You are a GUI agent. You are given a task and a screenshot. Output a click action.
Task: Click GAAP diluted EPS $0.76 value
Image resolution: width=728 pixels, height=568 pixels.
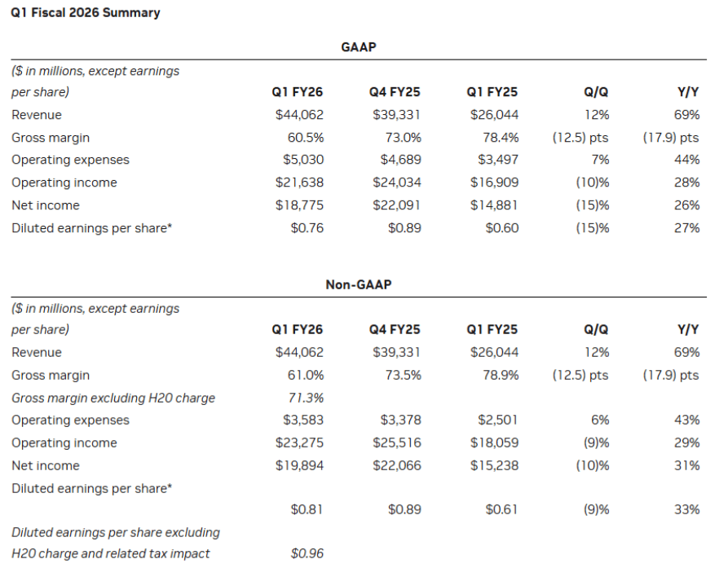click(x=307, y=228)
